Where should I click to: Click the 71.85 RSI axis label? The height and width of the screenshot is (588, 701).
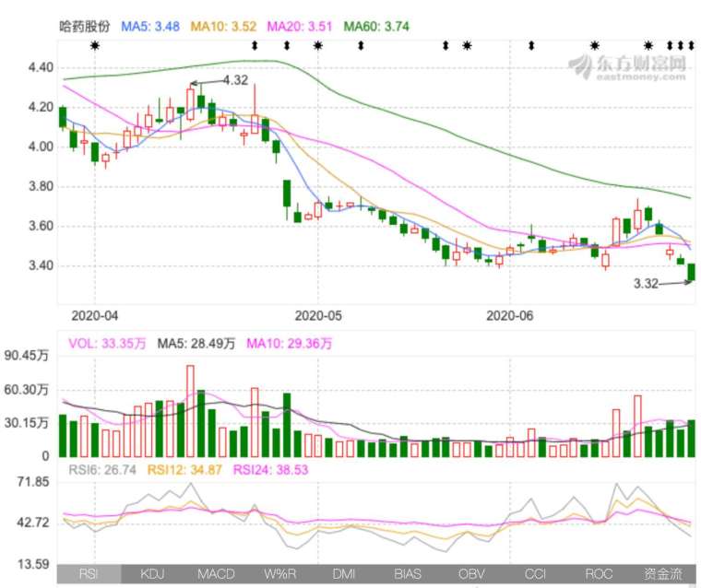(x=33, y=482)
